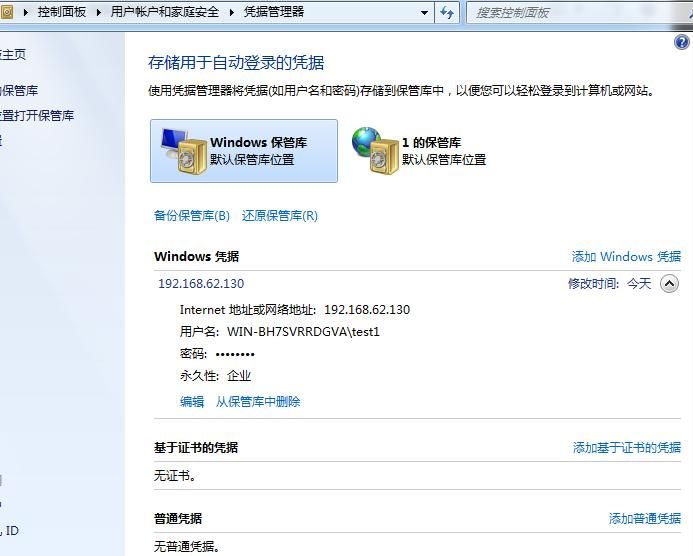The width and height of the screenshot is (693, 556).
Task: Click the globe-and-safe vault icon
Action: 375,150
